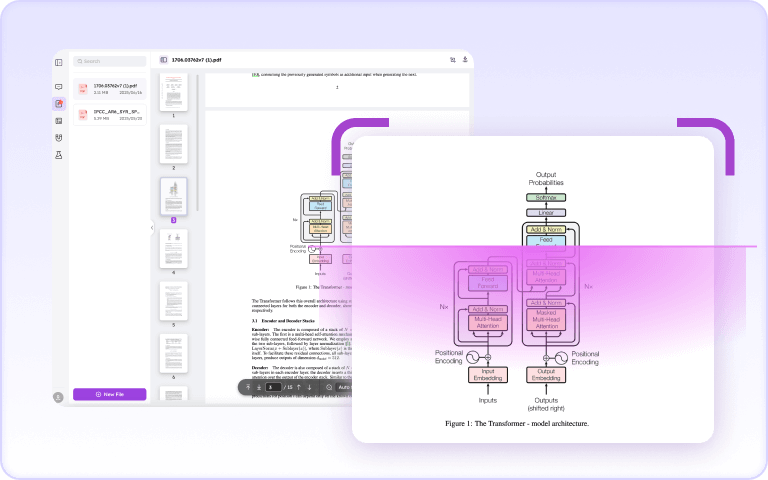Activate the screenshot crop tool icon

(453, 60)
